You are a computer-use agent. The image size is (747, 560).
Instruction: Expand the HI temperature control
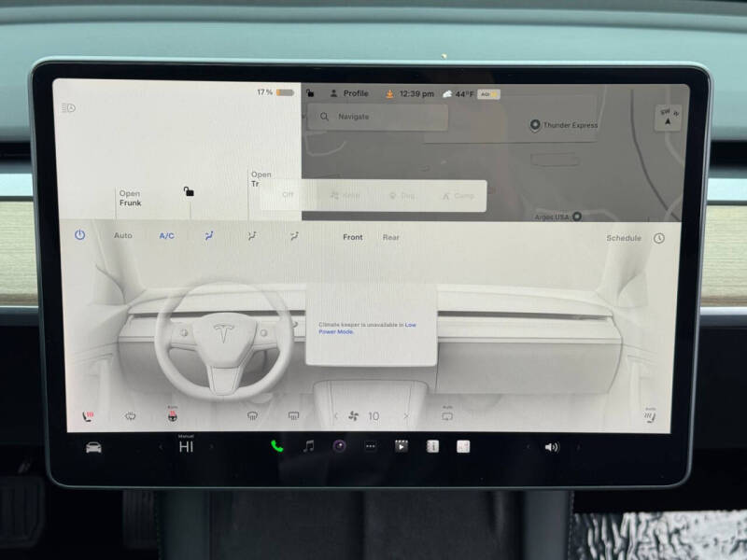coord(187,446)
